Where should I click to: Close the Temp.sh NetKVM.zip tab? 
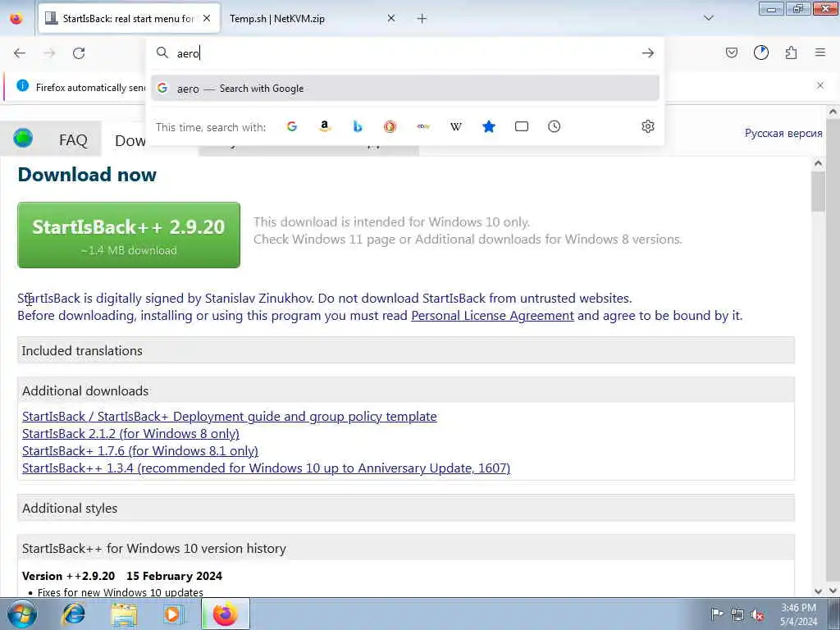tap(391, 18)
